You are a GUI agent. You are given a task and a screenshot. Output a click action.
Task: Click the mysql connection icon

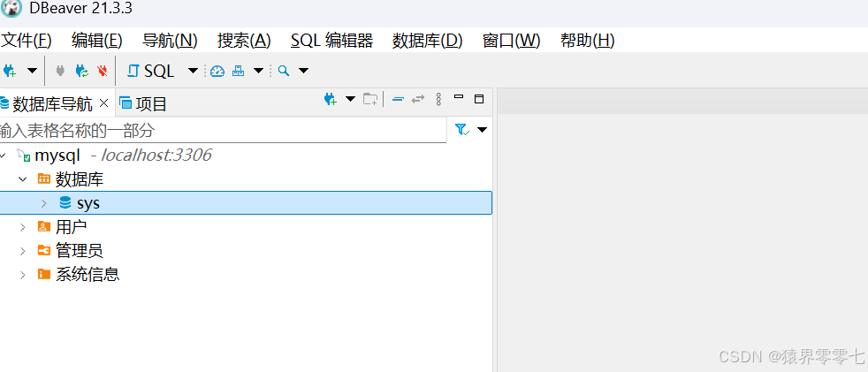24,156
